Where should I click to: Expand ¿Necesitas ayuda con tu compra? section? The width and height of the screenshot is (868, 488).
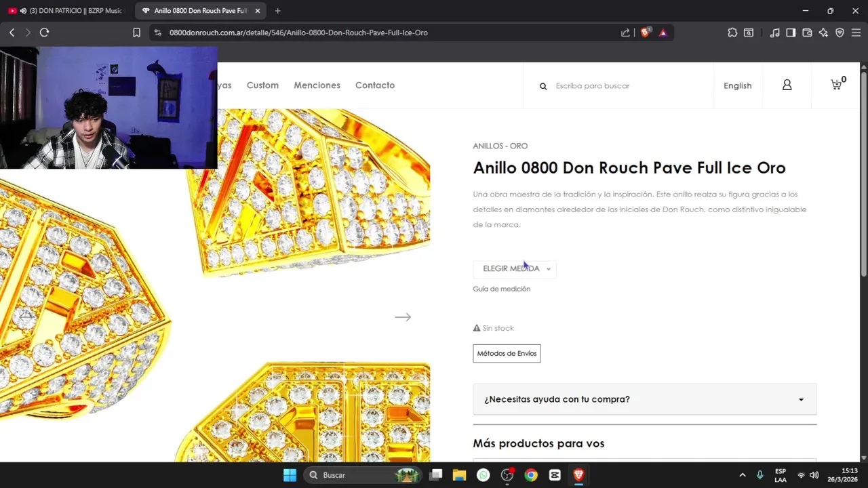click(644, 399)
